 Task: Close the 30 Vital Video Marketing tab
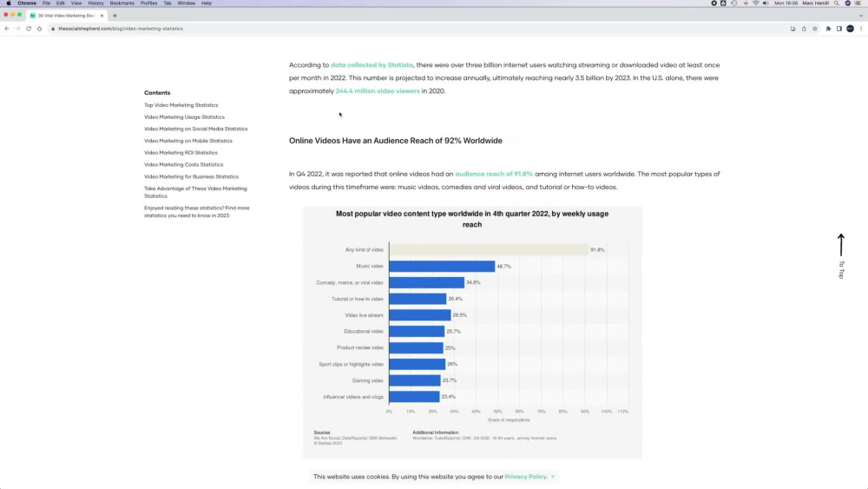[x=102, y=16]
